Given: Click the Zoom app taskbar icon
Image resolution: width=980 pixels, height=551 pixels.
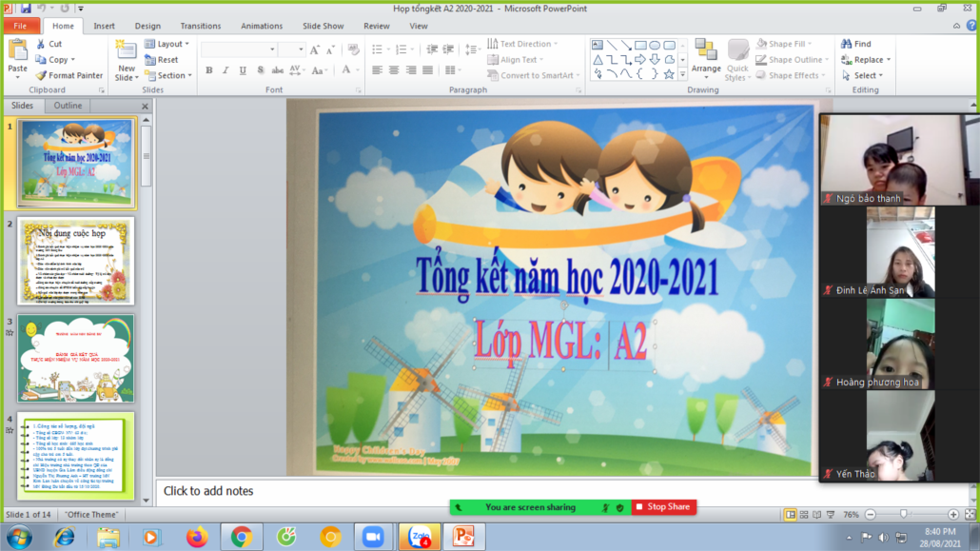Looking at the screenshot, I should tap(375, 537).
